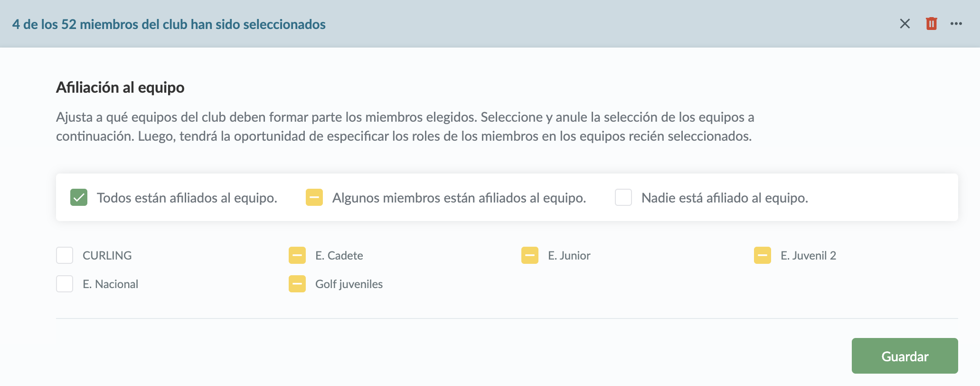Screen dimensions: 980x386
Task: Click the Golf juveniles label text
Action: click(x=349, y=284)
